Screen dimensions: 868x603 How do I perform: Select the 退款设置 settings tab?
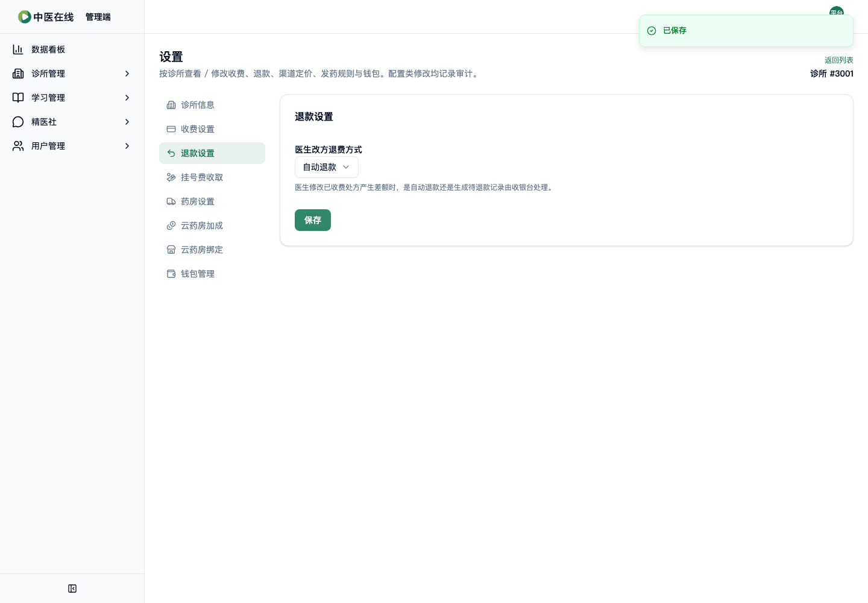point(212,153)
